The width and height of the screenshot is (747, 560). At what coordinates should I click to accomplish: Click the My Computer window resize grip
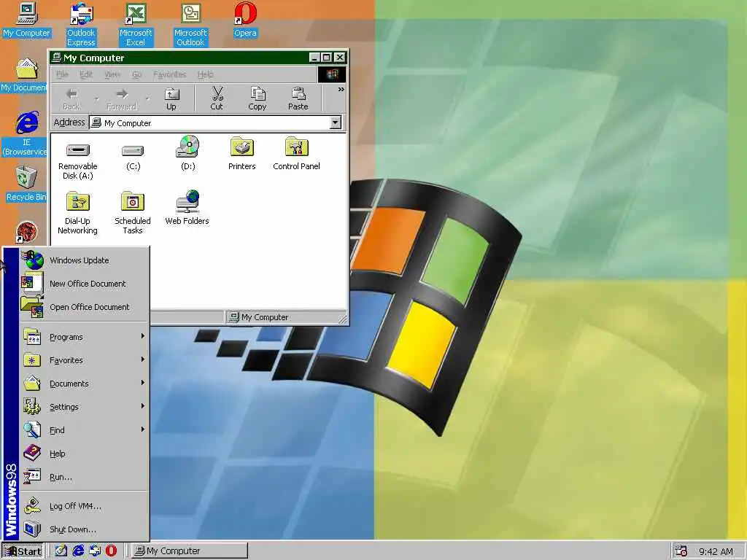pyautogui.click(x=343, y=319)
